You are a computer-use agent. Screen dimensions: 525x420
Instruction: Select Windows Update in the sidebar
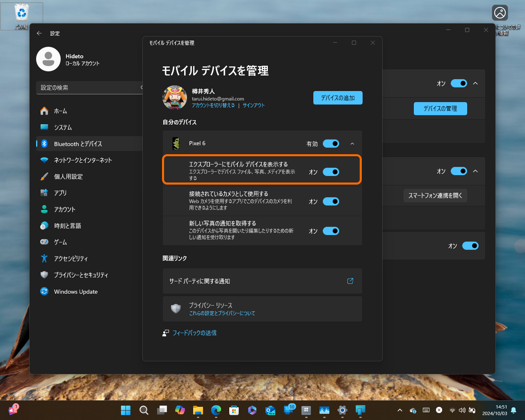pos(76,291)
